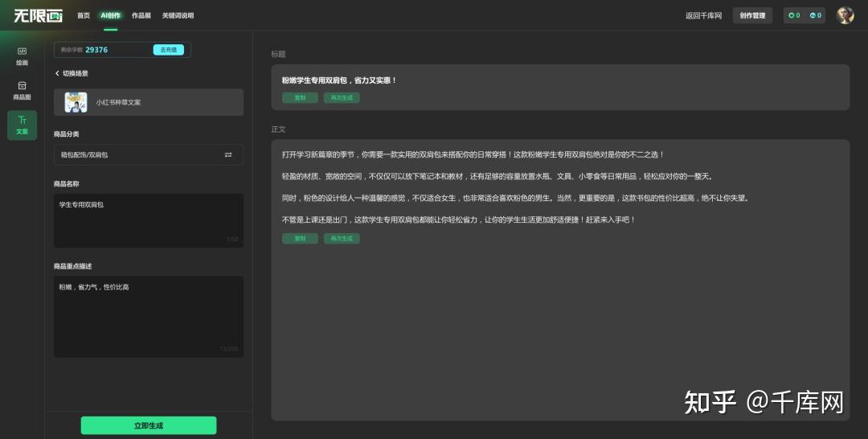Click the body paragraph starting with 同时，粉色的设计
868x439 pixels.
pos(516,198)
